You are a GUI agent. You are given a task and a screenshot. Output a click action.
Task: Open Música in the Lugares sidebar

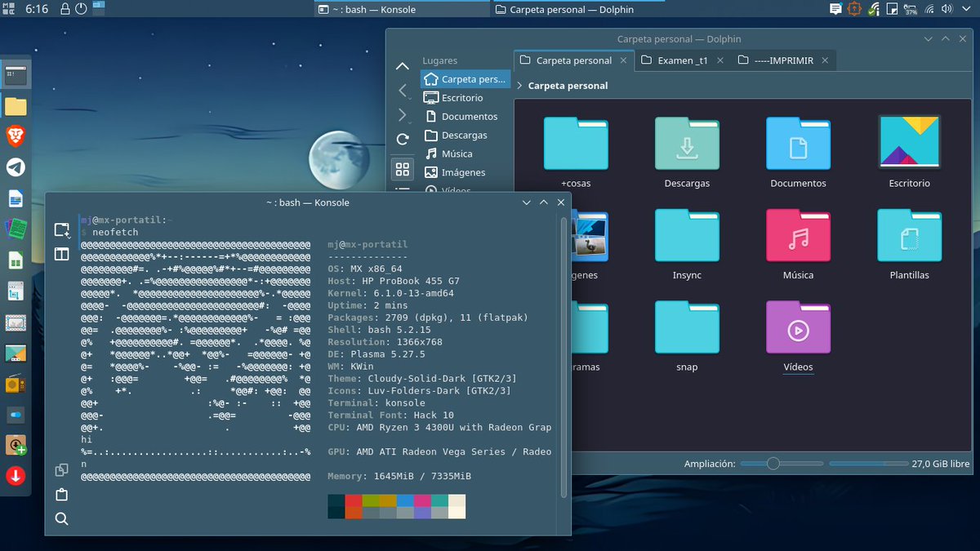pos(465,153)
